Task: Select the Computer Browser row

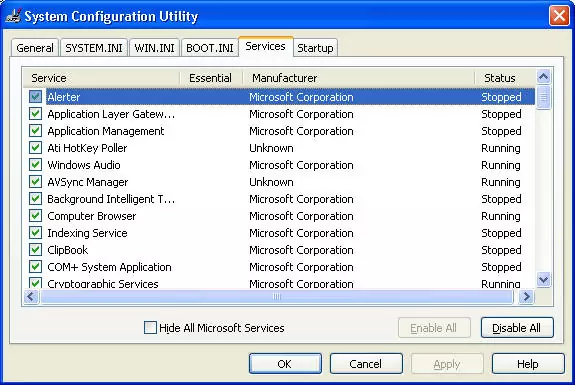Action: [279, 216]
